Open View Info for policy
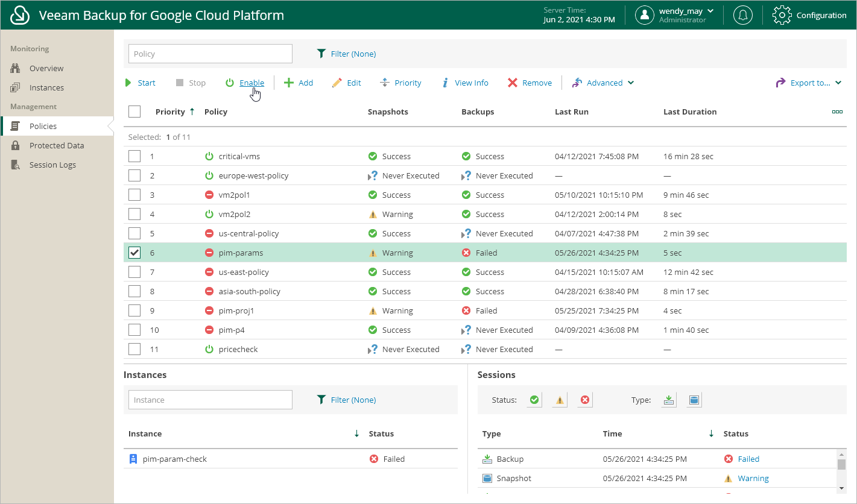Viewport: 857px width, 504px height. [464, 83]
